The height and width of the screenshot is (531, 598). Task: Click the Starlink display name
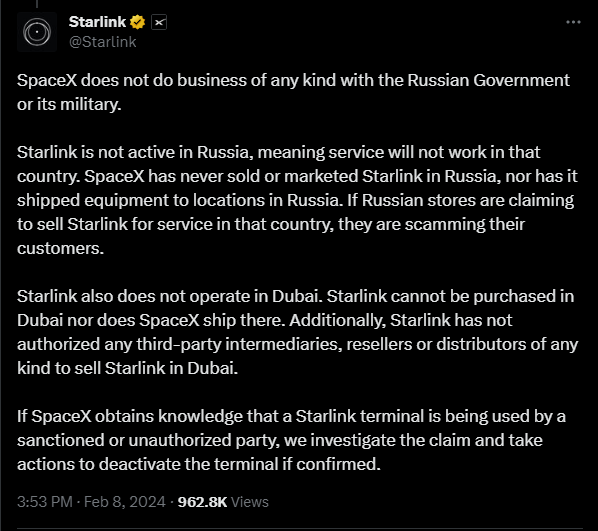tap(97, 22)
